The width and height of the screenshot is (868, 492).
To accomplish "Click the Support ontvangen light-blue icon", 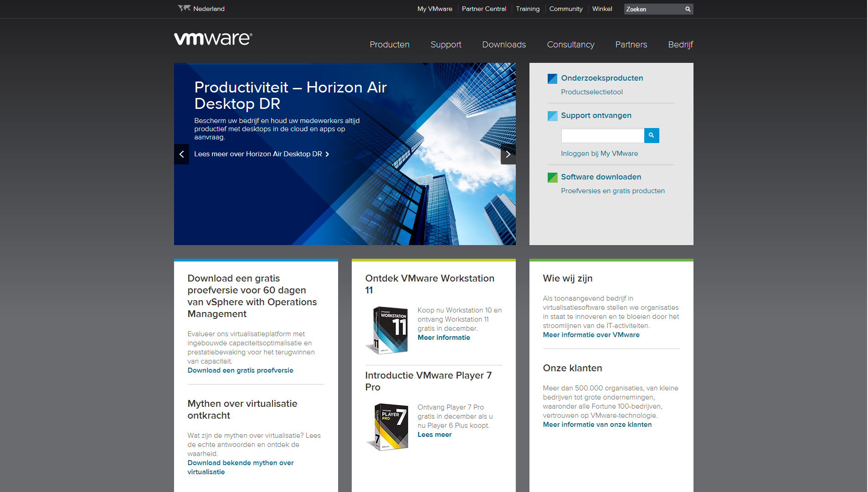I will coord(552,116).
